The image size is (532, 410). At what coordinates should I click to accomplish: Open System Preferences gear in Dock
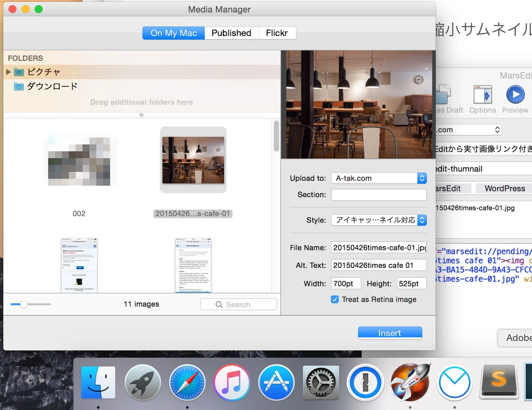(x=321, y=382)
